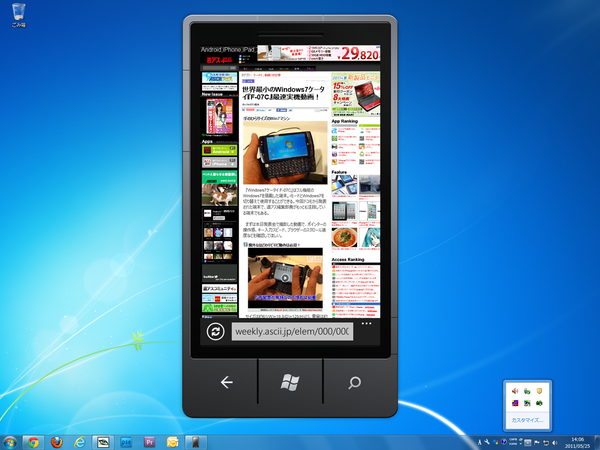Click the wrench tools icon in system tray

click(x=487, y=442)
